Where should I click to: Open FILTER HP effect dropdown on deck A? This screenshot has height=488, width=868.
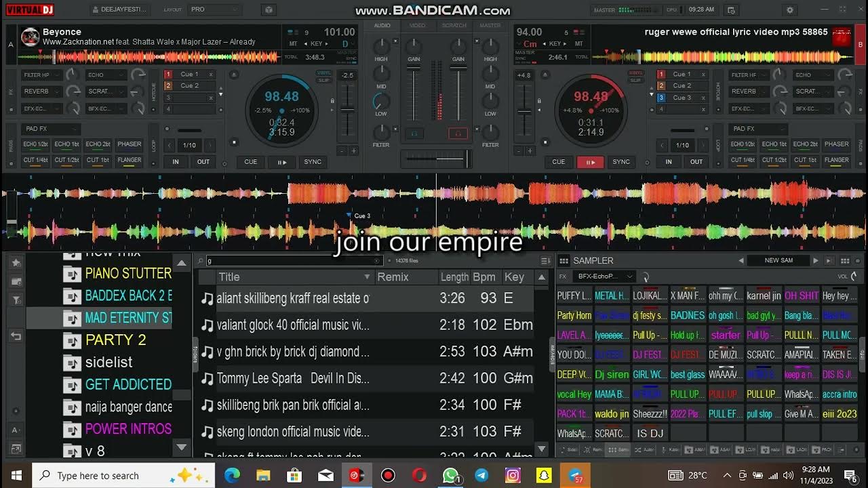point(42,75)
